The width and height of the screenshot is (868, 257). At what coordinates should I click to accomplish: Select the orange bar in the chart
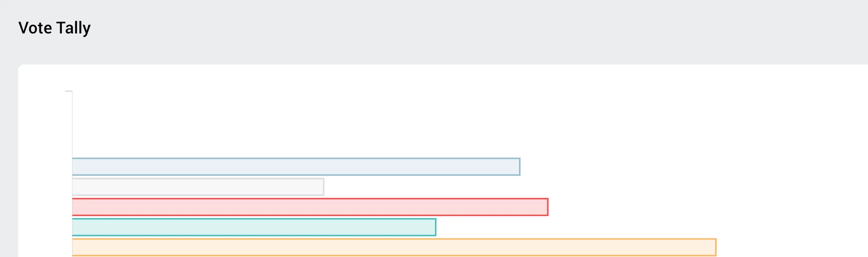tap(394, 247)
